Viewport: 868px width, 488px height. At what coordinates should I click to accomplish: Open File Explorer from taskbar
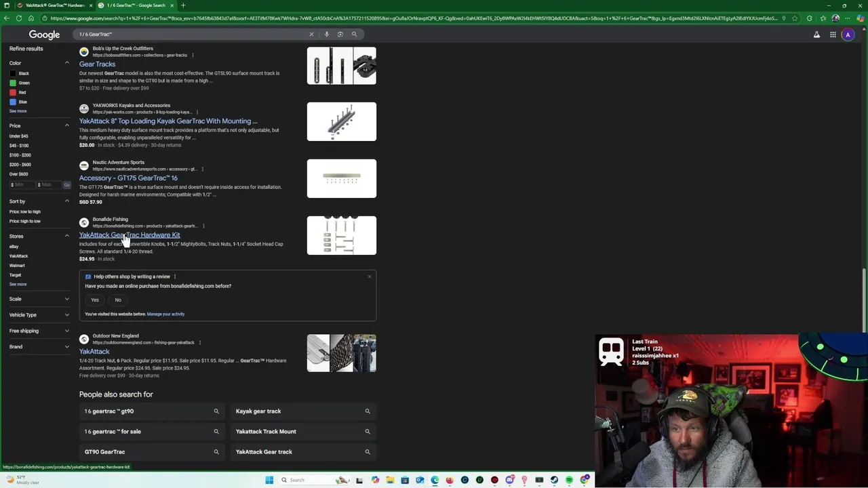[x=390, y=480]
